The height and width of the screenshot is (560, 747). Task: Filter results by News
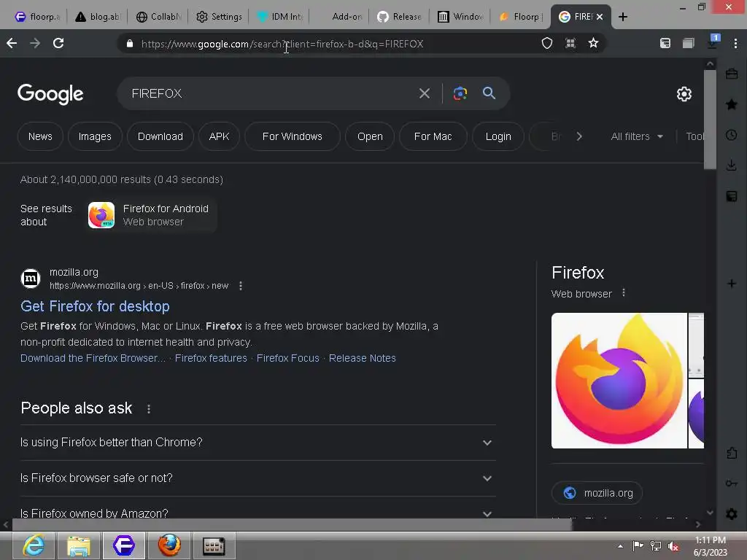(40, 136)
